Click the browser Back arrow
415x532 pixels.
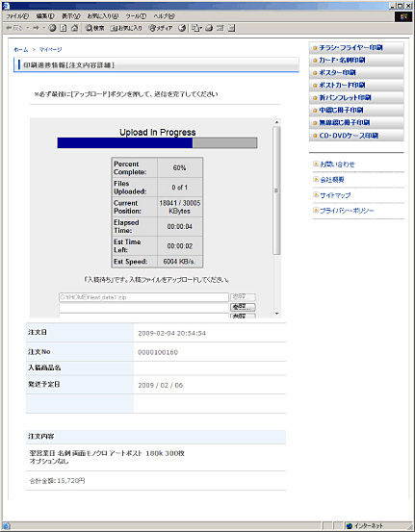(13, 28)
